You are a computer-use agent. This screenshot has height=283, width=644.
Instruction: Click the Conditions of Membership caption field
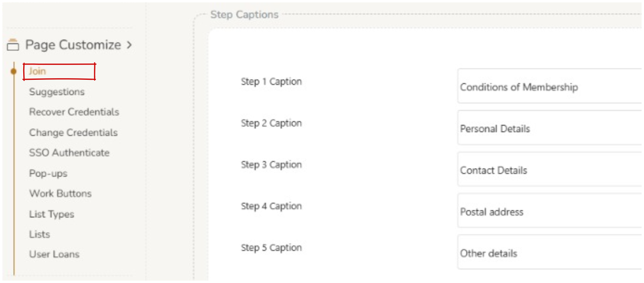549,87
